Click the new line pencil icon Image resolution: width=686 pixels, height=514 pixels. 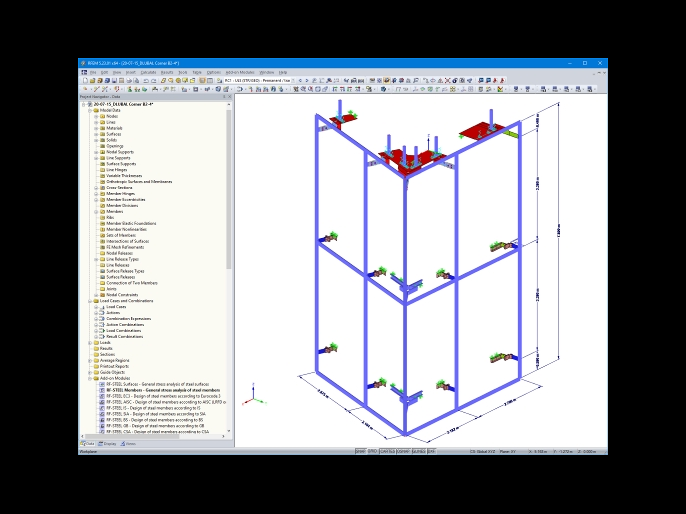pyautogui.click(x=96, y=89)
